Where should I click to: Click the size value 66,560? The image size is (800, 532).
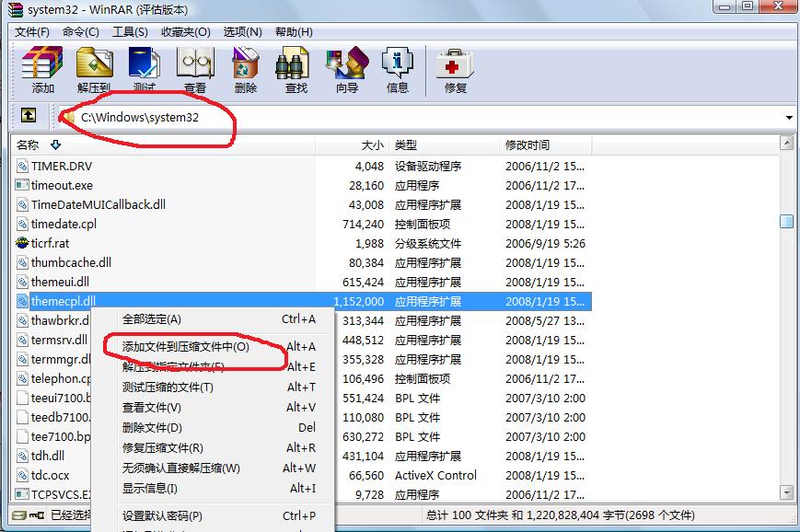pyautogui.click(x=365, y=475)
